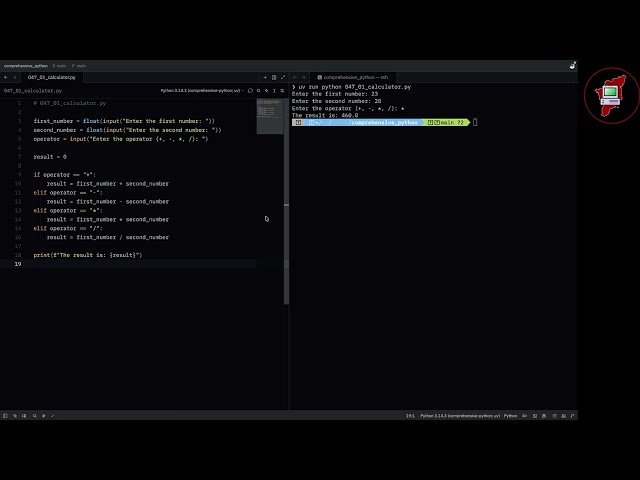Click line number 19 in the gutter
The height and width of the screenshot is (480, 640).
click(x=18, y=264)
